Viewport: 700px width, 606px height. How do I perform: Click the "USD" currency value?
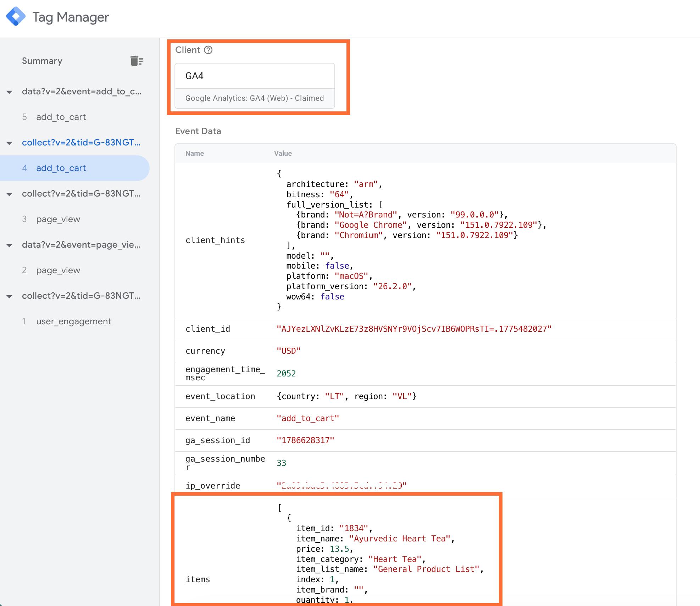coord(289,351)
